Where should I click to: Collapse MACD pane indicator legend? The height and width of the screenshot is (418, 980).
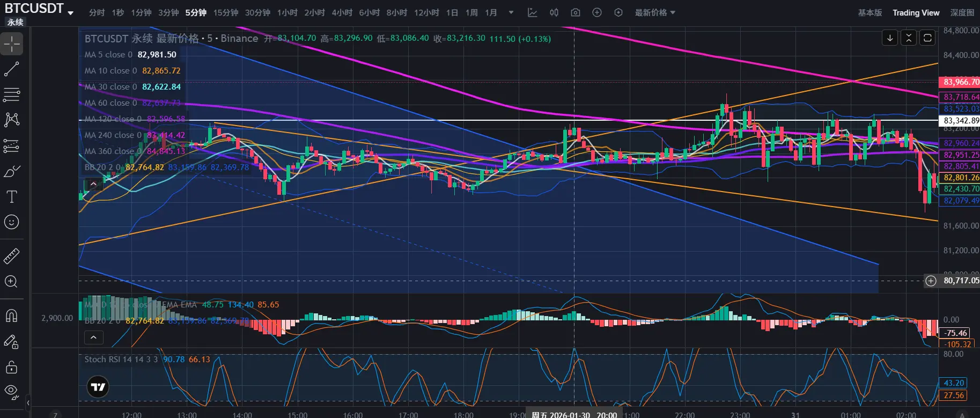click(x=93, y=338)
